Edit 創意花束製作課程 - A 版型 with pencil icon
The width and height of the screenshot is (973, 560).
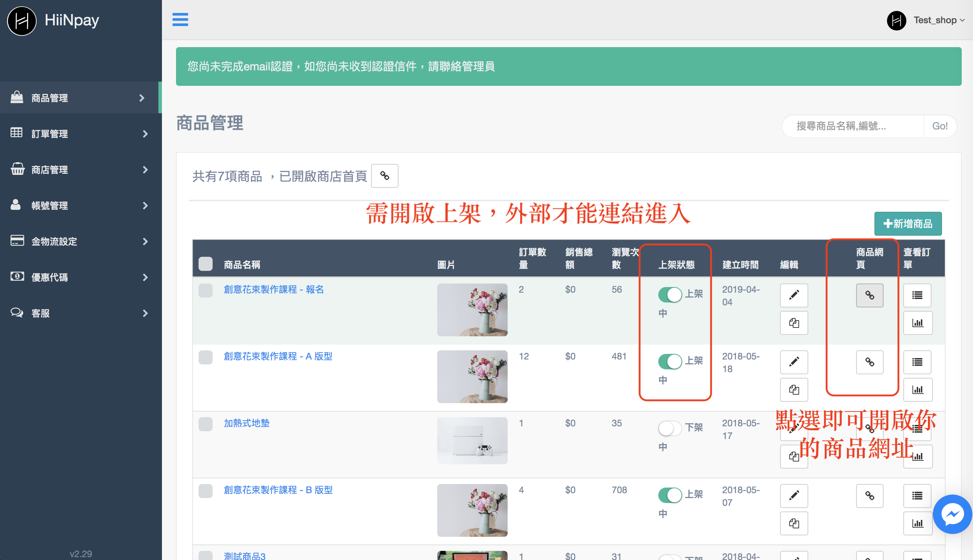[x=793, y=362]
